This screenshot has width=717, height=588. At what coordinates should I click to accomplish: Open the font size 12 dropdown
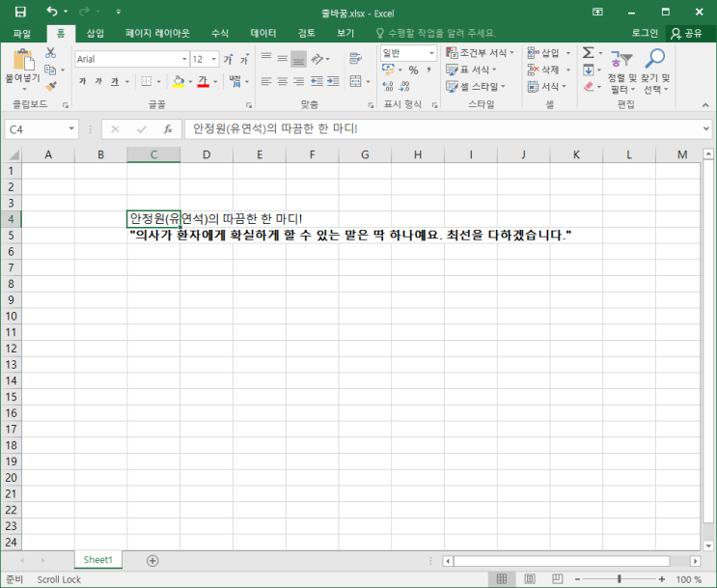tap(213, 59)
